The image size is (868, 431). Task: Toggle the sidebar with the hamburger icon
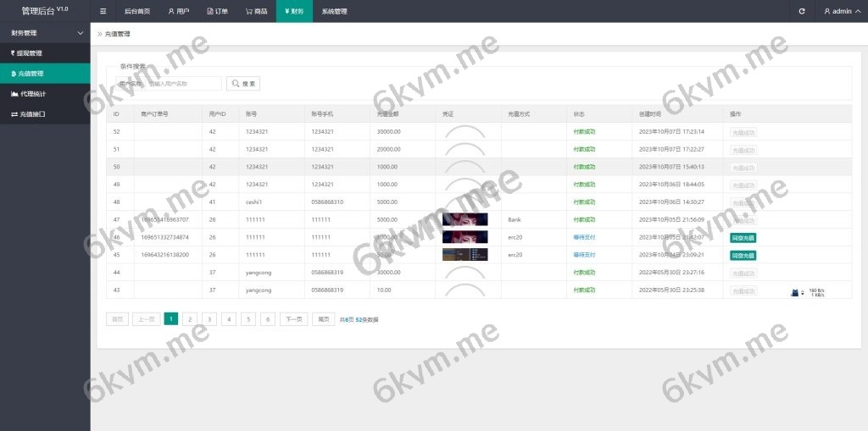click(103, 11)
